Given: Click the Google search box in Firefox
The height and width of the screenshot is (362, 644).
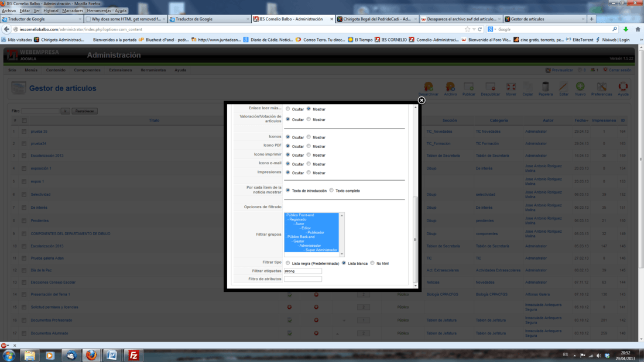Looking at the screenshot, I should click(554, 29).
